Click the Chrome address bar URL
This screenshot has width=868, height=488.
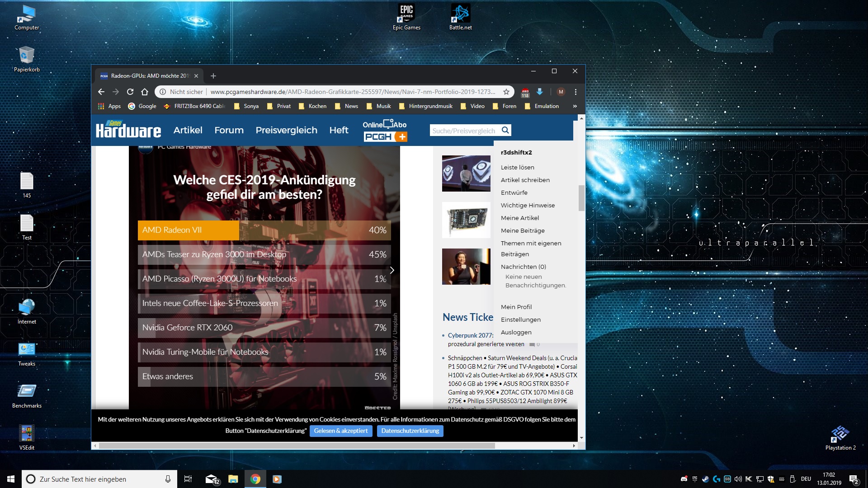353,92
